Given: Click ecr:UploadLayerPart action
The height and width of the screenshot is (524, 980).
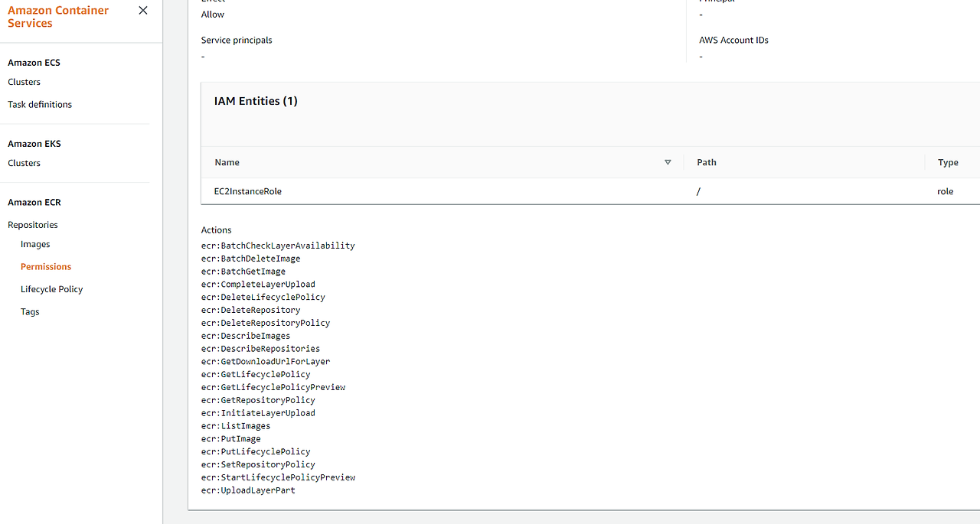Looking at the screenshot, I should pos(248,490).
